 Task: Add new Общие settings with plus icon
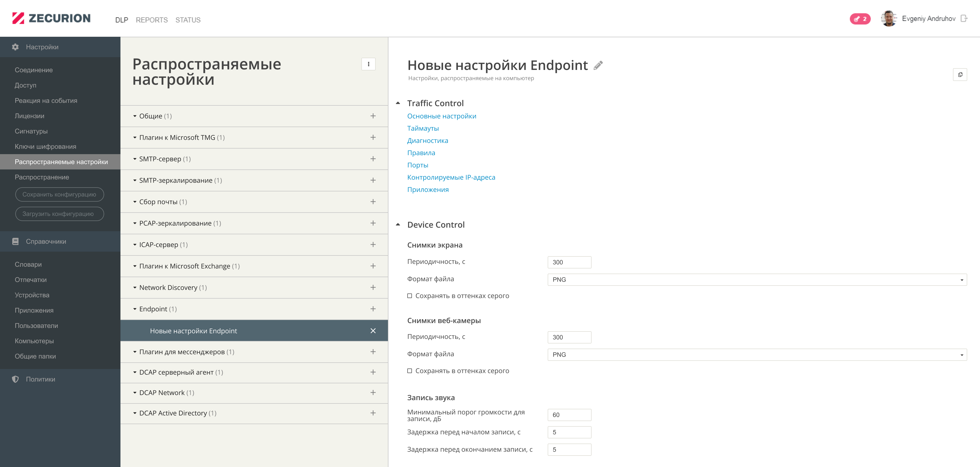[x=373, y=116]
